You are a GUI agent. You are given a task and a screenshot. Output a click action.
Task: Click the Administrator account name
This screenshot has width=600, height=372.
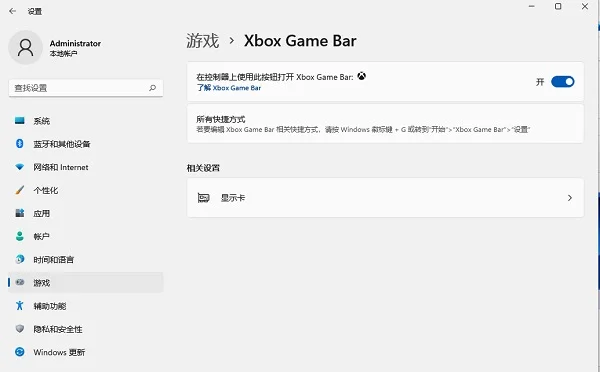[75, 43]
